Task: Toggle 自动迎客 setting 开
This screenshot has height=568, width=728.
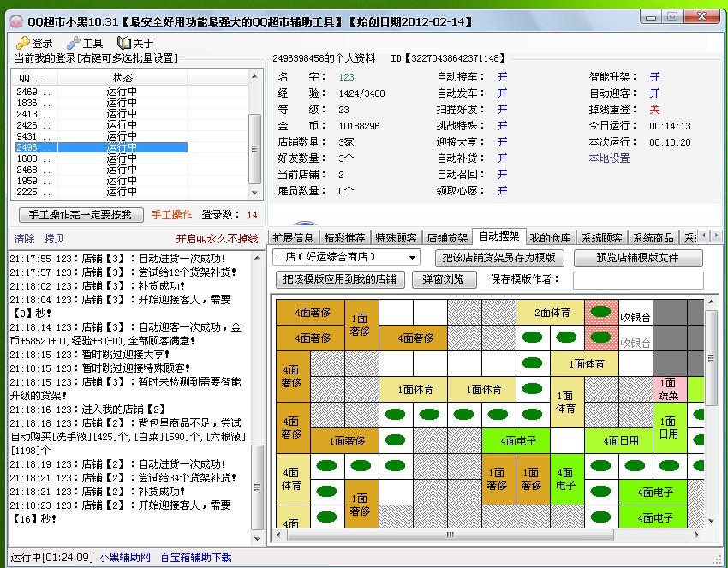Action: (654, 93)
